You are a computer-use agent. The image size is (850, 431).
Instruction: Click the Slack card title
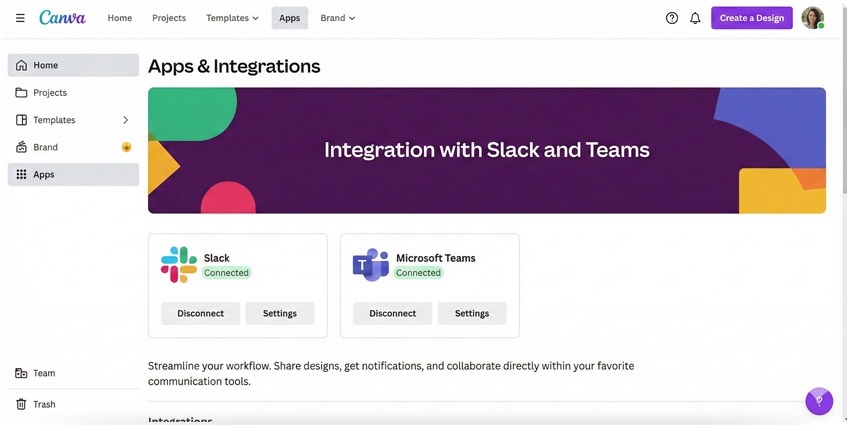click(216, 258)
